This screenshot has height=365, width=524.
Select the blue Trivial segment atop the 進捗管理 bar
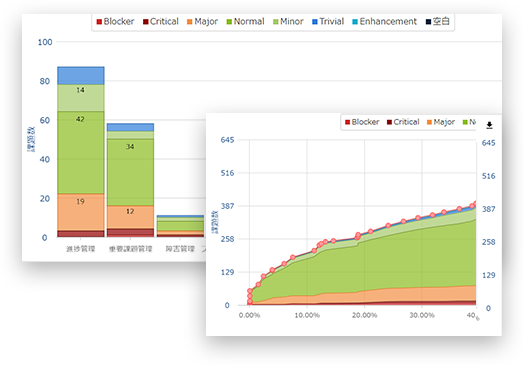(81, 76)
